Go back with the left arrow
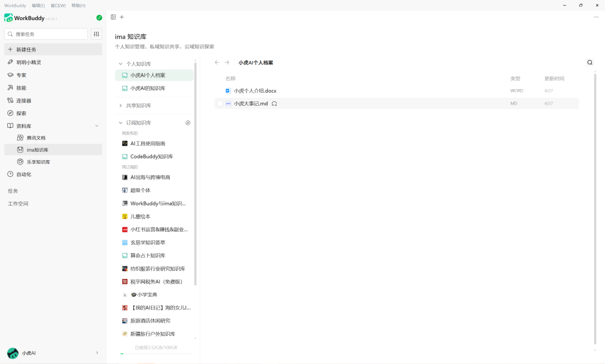The image size is (605, 364). tap(217, 62)
